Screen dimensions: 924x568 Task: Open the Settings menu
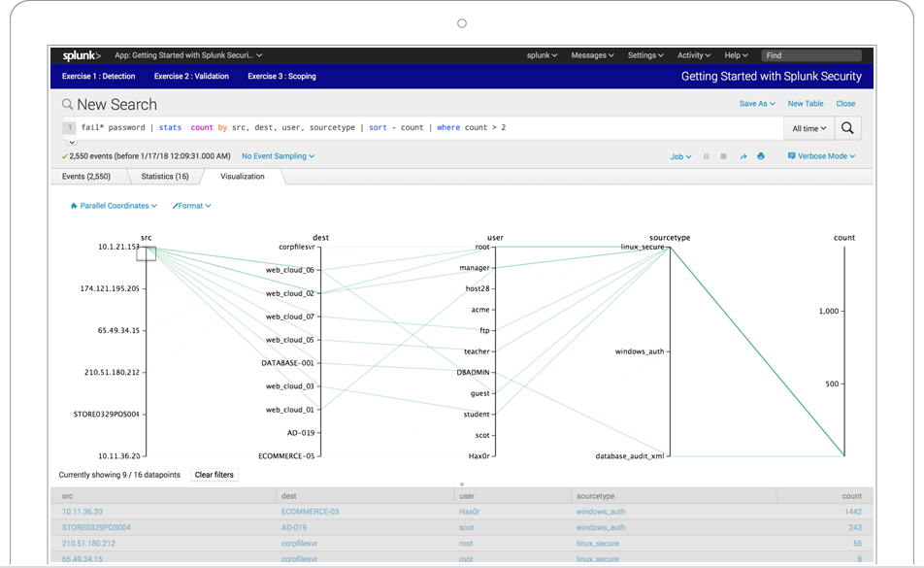point(645,55)
